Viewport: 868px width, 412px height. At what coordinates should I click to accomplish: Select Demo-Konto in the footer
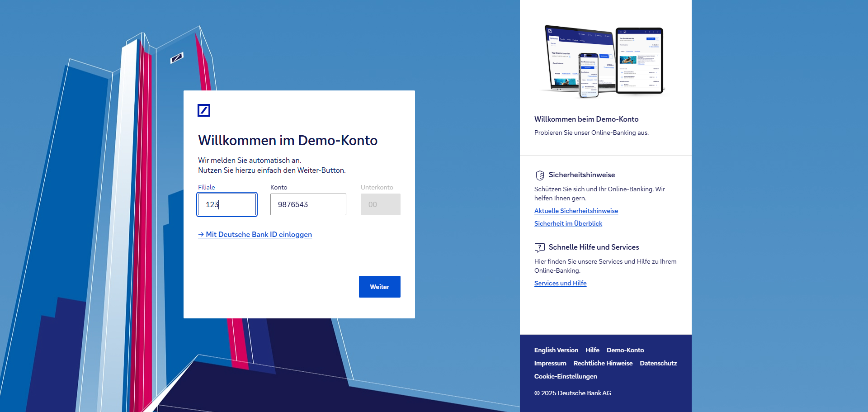(625, 350)
